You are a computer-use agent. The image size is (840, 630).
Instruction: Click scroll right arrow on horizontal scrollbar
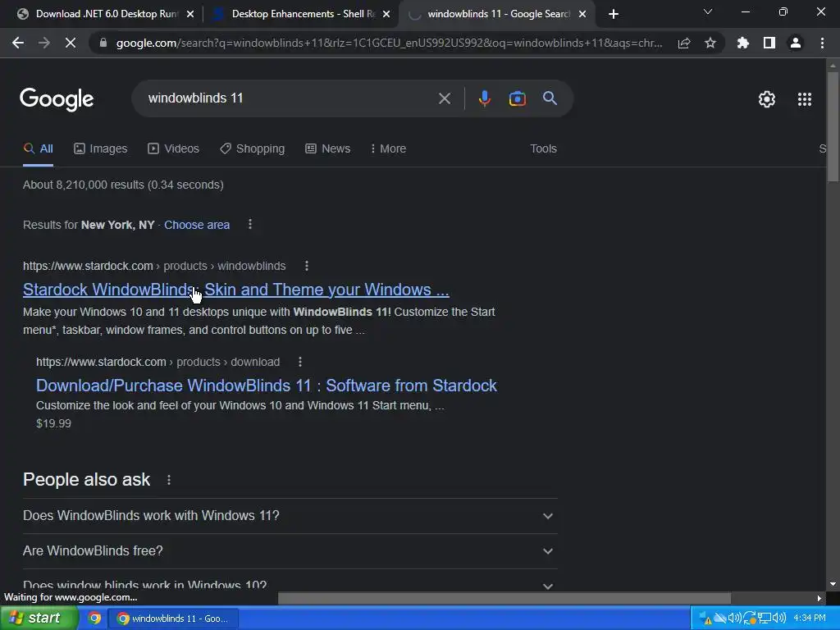(x=819, y=598)
